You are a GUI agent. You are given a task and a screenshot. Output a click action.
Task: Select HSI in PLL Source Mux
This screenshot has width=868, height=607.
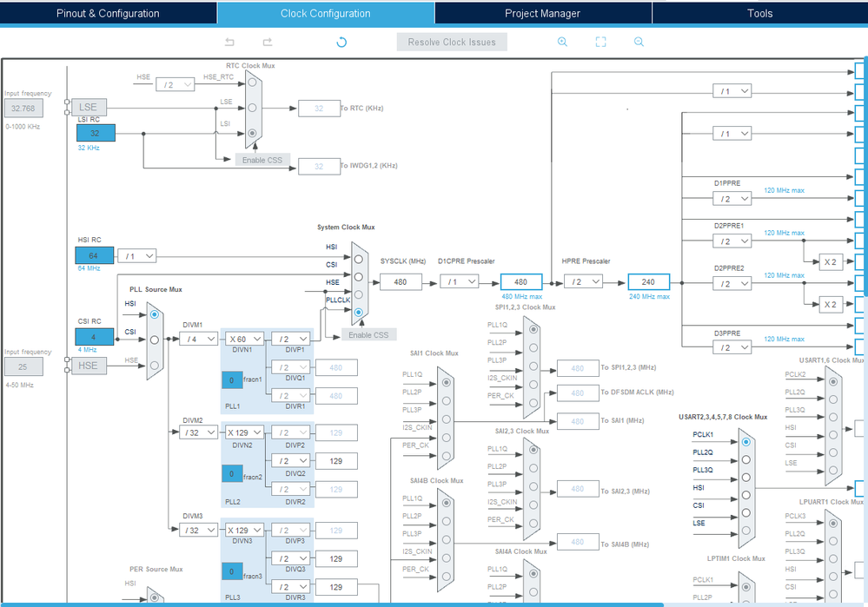coord(155,314)
